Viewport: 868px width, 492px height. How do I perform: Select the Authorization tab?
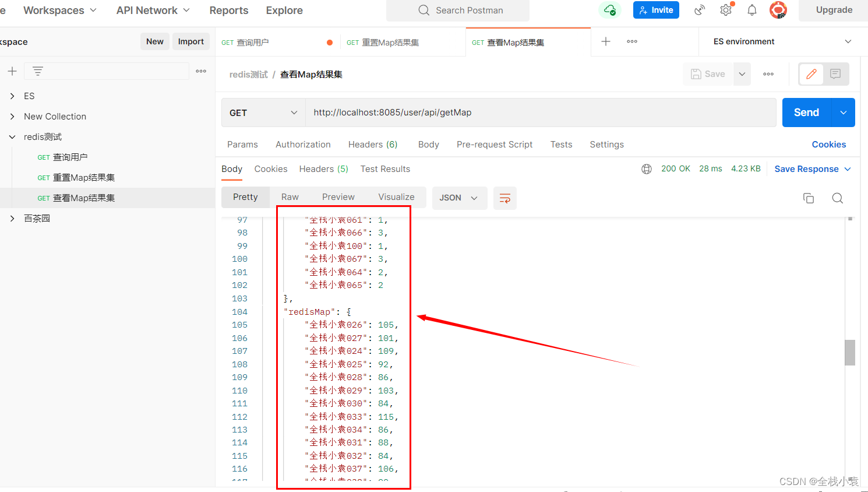(303, 145)
